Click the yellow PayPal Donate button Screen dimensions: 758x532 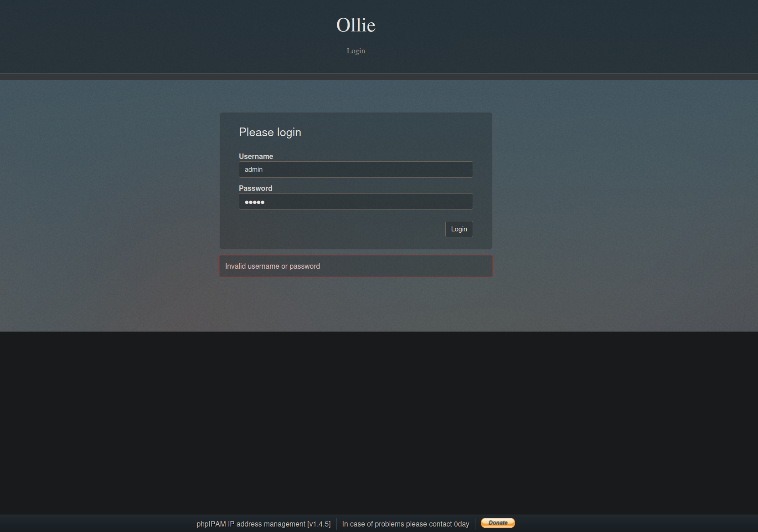click(498, 523)
